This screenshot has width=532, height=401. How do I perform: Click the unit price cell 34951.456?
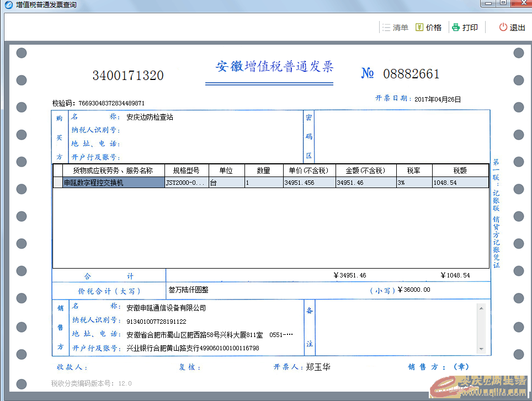(x=308, y=183)
